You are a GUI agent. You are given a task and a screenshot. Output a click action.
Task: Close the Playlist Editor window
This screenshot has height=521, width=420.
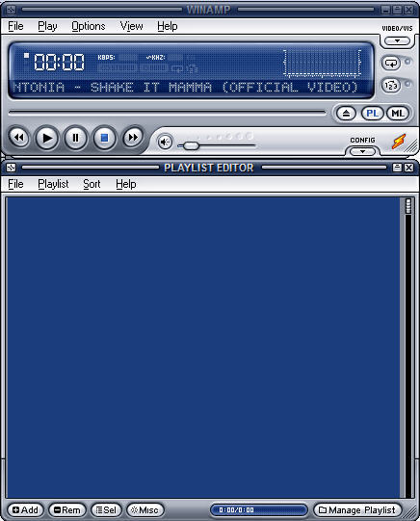tap(408, 168)
